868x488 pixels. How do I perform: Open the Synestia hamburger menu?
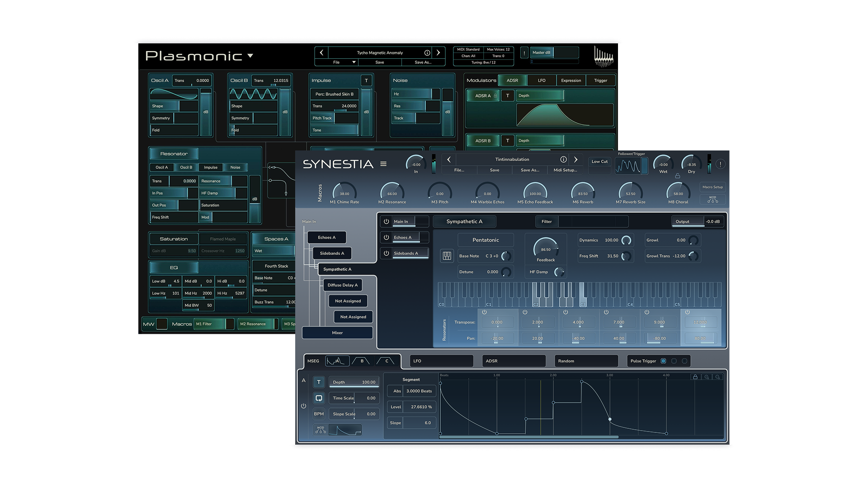click(383, 164)
